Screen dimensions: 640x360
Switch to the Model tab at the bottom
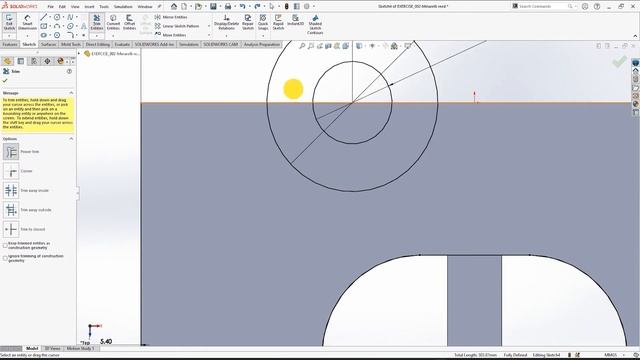(x=32, y=349)
